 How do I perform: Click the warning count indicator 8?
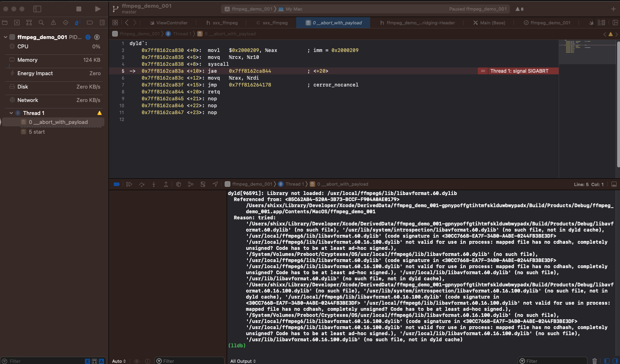(520, 9)
